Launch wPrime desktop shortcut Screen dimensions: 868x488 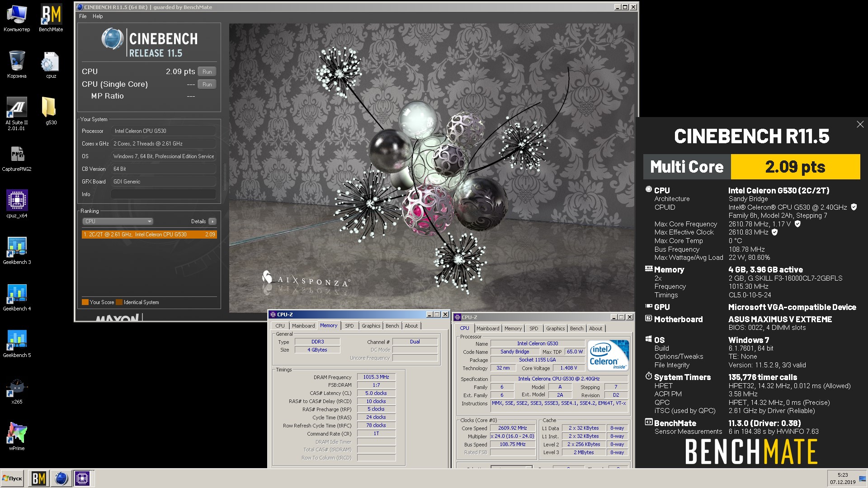[17, 437]
